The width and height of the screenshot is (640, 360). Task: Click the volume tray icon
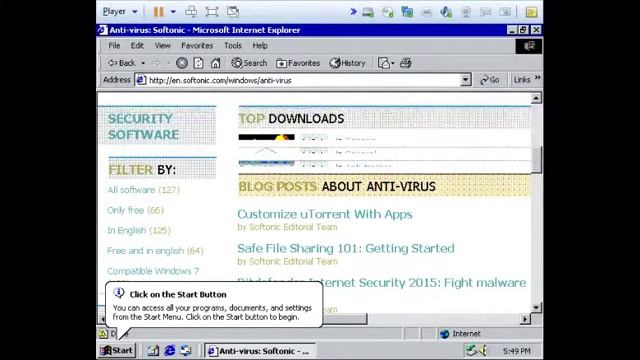[x=484, y=350]
